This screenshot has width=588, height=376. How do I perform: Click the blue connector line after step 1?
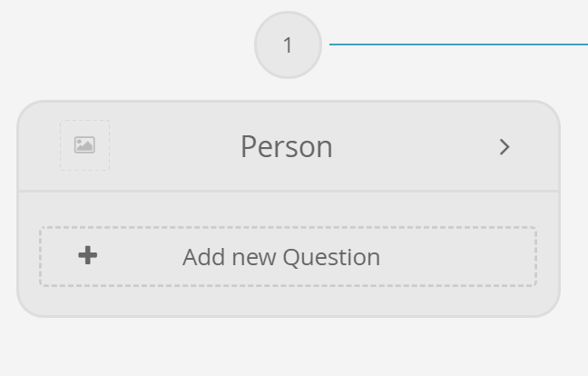click(458, 45)
